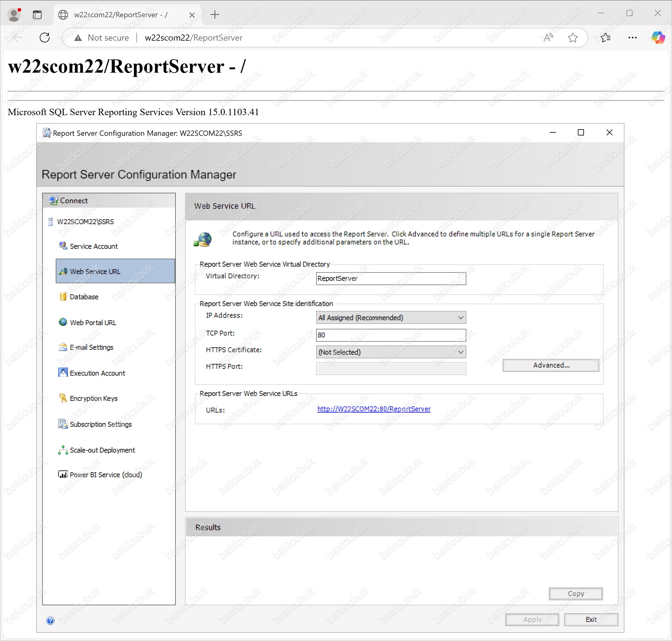Image resolution: width=672 pixels, height=641 pixels.
Task: Click the Exit button
Action: [x=591, y=619]
